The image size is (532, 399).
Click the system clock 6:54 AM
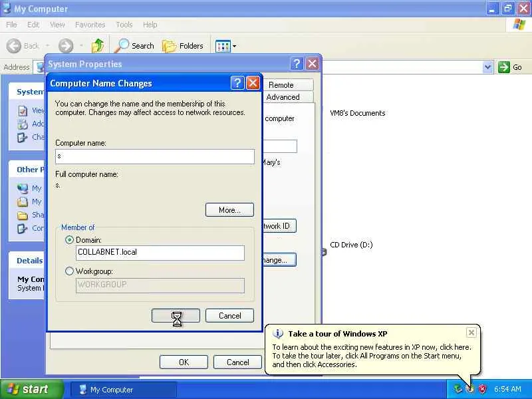pyautogui.click(x=507, y=389)
